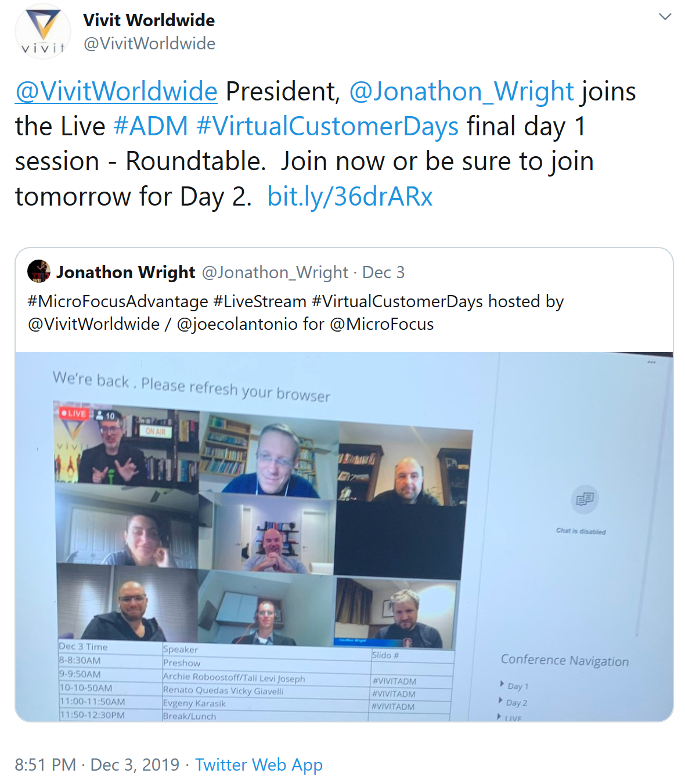Click the chat disabled icon in photo
This screenshot has width=685, height=784.
coord(584,499)
